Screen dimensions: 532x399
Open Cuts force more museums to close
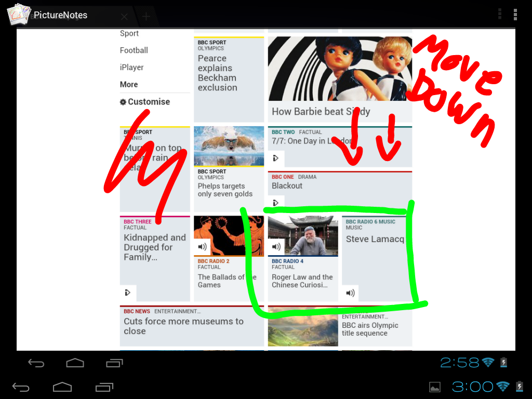(x=183, y=326)
